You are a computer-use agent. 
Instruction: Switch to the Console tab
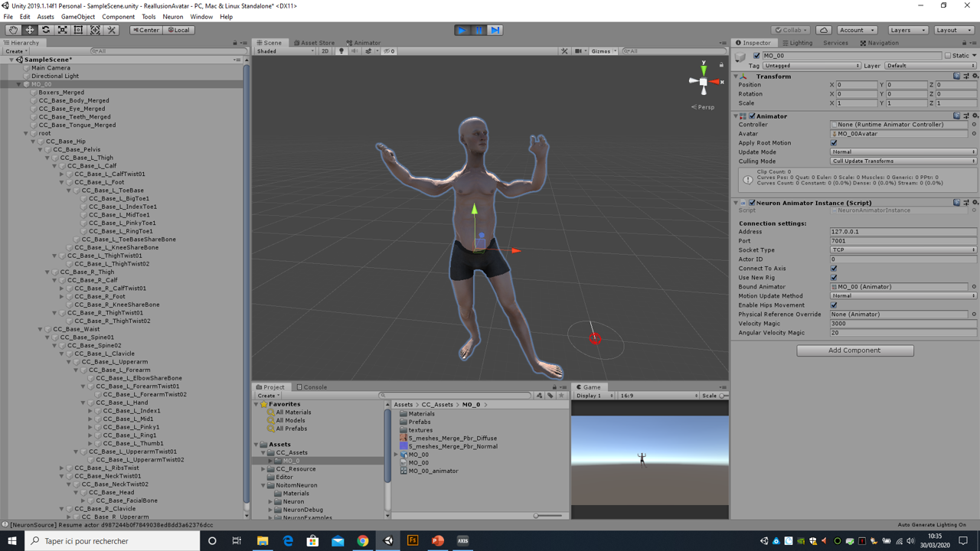(312, 387)
